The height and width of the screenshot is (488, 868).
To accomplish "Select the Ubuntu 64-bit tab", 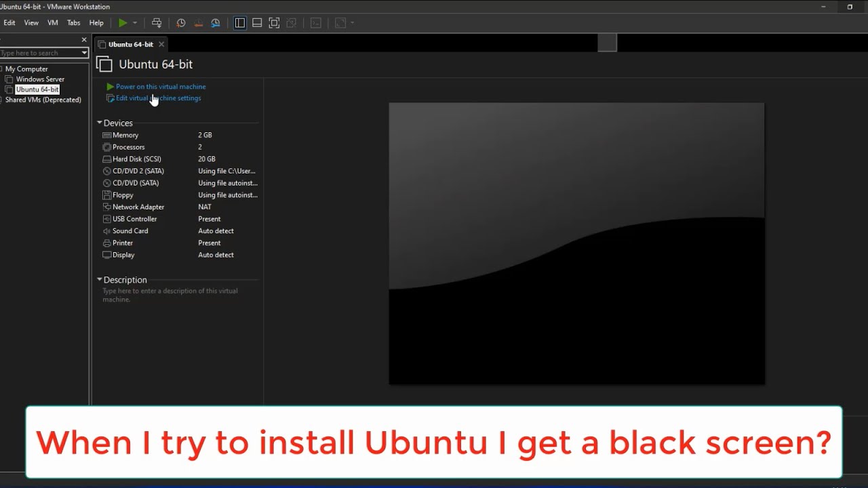I will pyautogui.click(x=131, y=45).
